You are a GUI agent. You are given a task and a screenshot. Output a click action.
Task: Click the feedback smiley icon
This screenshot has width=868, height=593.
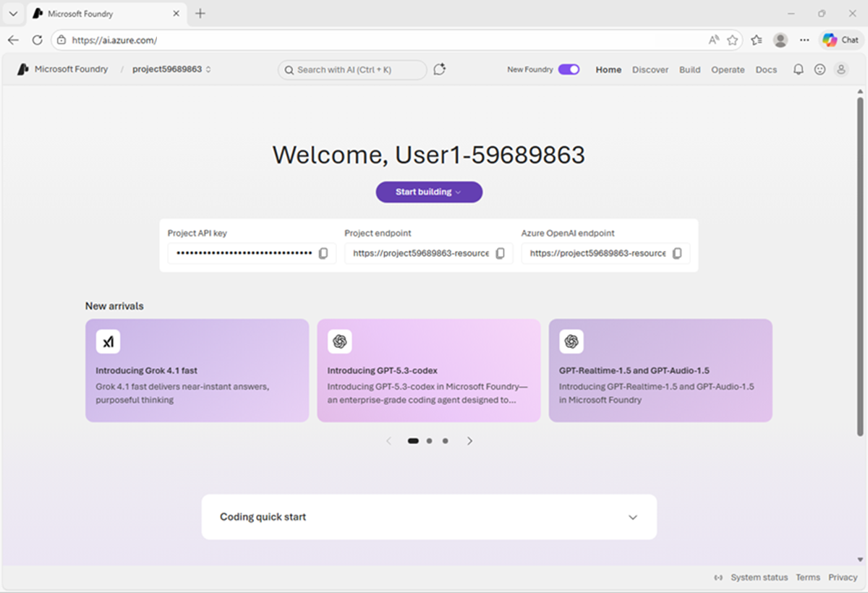(x=820, y=69)
